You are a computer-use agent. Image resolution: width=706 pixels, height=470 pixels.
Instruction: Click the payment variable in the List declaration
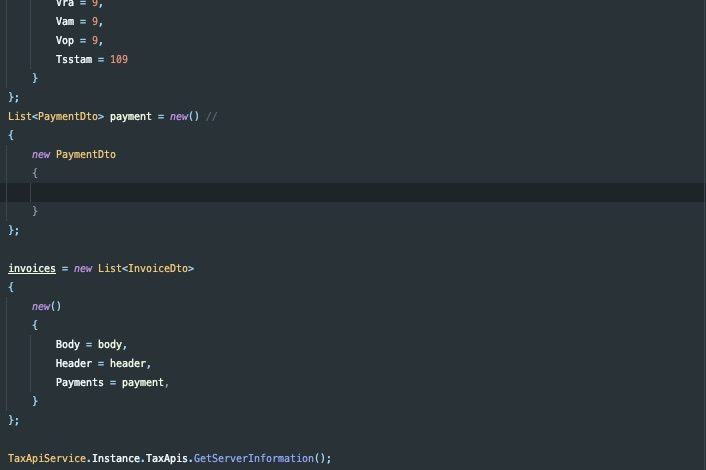coord(131,116)
